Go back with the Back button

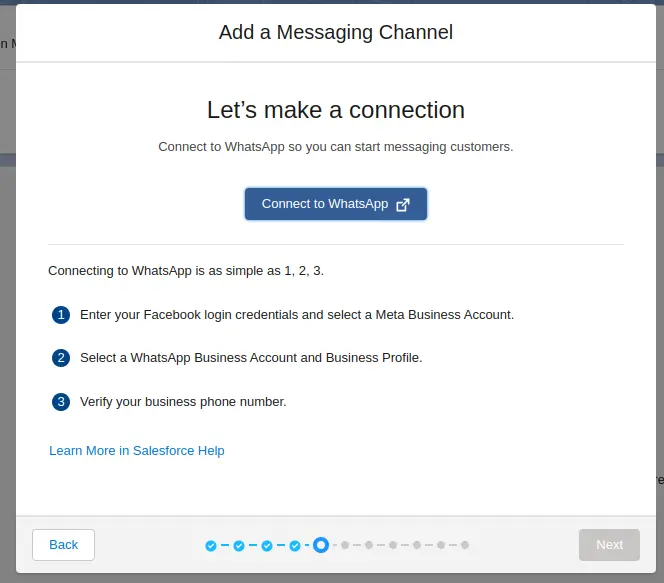click(64, 544)
